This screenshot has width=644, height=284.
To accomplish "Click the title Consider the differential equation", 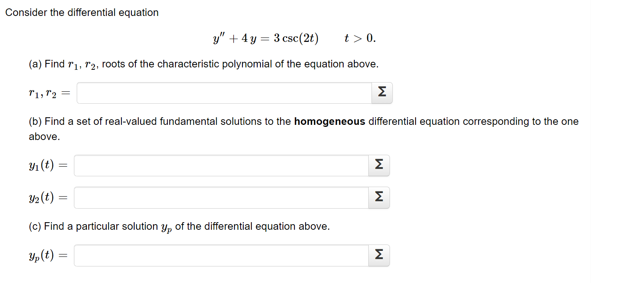I will (82, 12).
